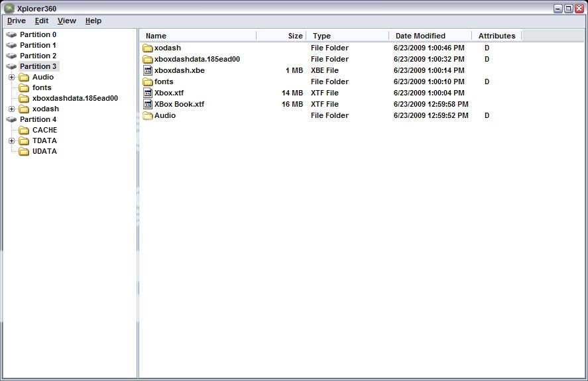Sort by the Type column header
The height and width of the screenshot is (381, 588).
[347, 36]
